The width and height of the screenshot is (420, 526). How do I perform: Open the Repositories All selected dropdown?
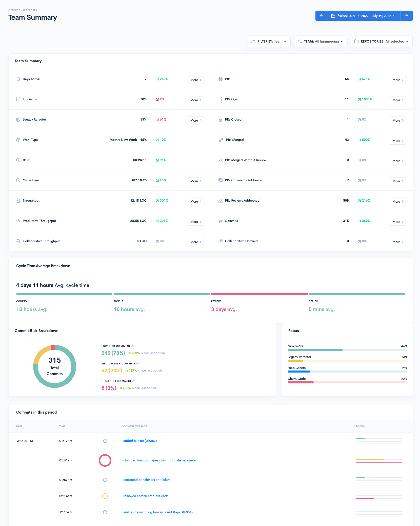(x=382, y=41)
